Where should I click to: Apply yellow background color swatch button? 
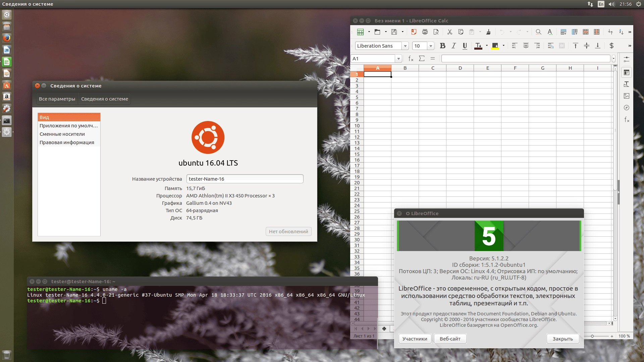tap(495, 46)
